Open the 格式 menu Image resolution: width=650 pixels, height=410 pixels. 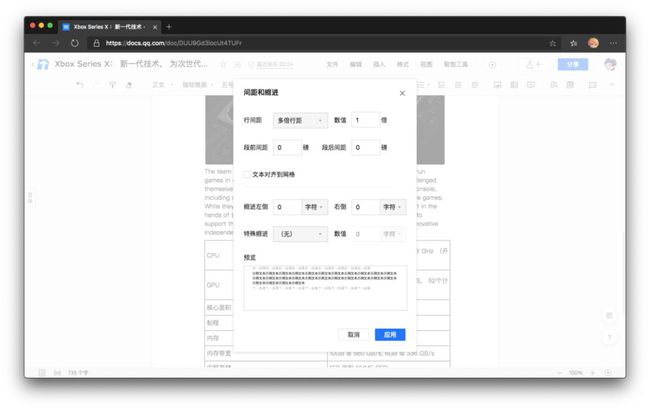(403, 64)
